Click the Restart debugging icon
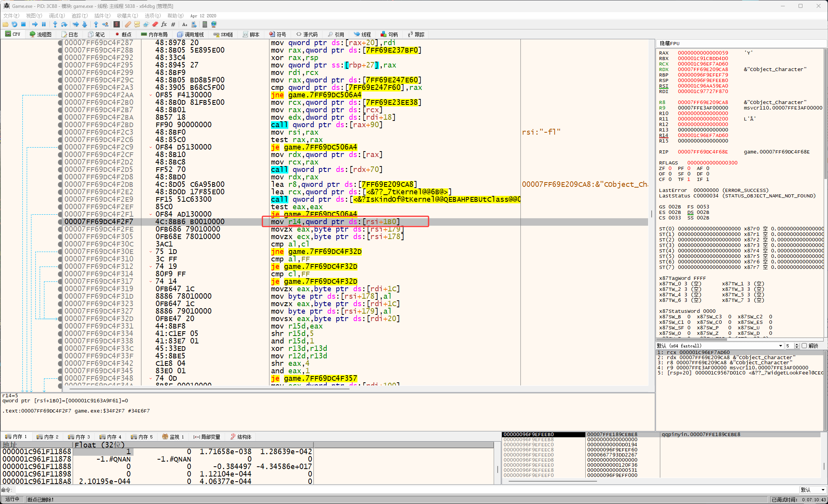The width and height of the screenshot is (828, 504). 15,24
